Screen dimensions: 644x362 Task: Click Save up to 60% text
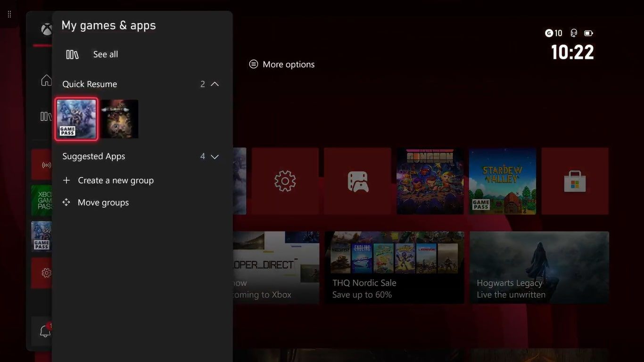(362, 295)
